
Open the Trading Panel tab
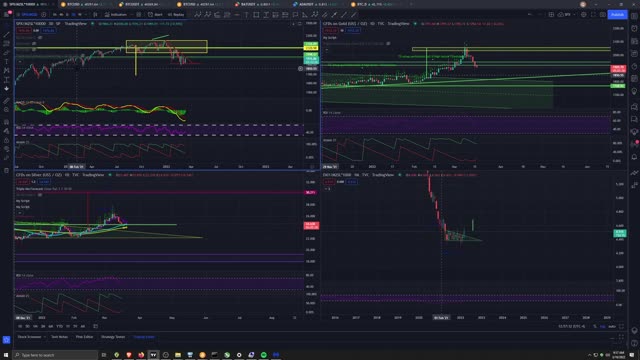pyautogui.click(x=144, y=337)
